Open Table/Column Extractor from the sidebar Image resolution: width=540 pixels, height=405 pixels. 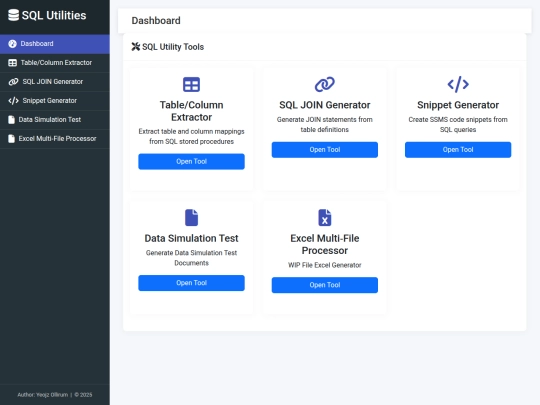(55, 63)
